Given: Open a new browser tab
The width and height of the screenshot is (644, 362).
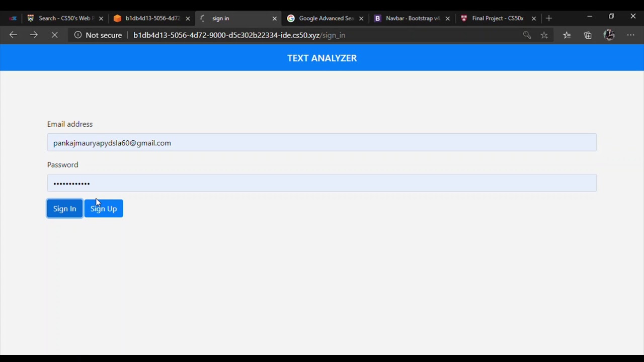Looking at the screenshot, I should 549,18.
